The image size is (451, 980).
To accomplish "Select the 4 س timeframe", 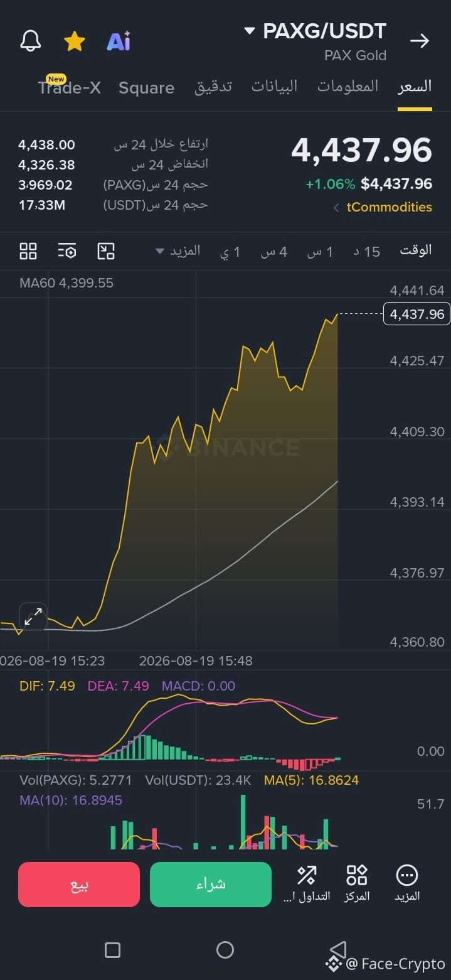I will pyautogui.click(x=274, y=252).
